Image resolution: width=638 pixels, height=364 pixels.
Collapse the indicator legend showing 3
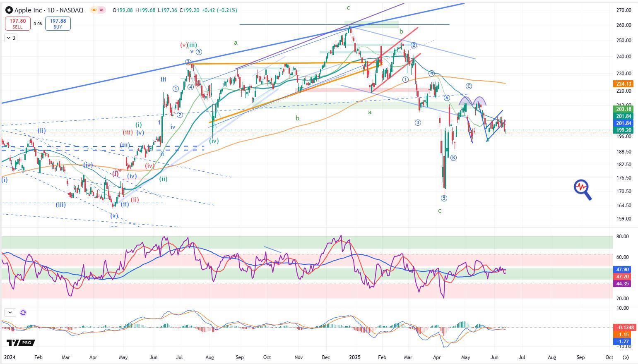click(x=11, y=38)
